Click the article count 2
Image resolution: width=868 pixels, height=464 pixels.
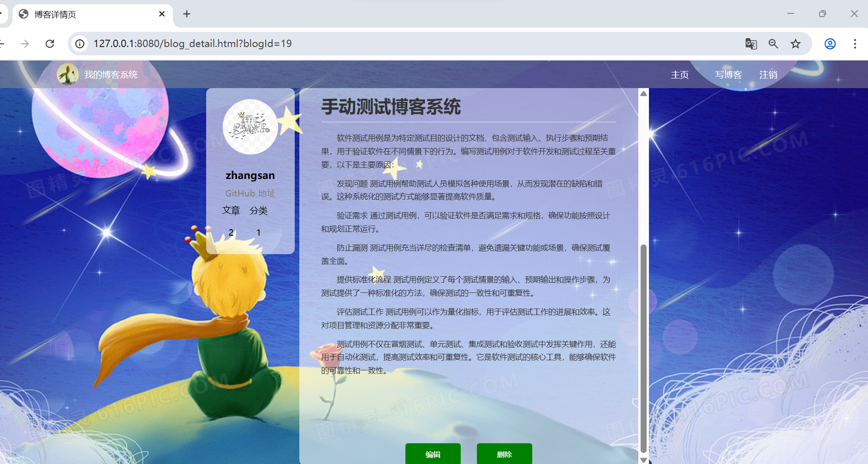pyautogui.click(x=231, y=232)
